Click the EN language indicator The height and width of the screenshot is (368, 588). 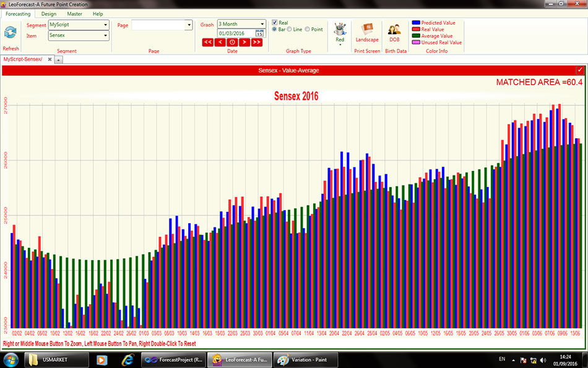click(502, 359)
